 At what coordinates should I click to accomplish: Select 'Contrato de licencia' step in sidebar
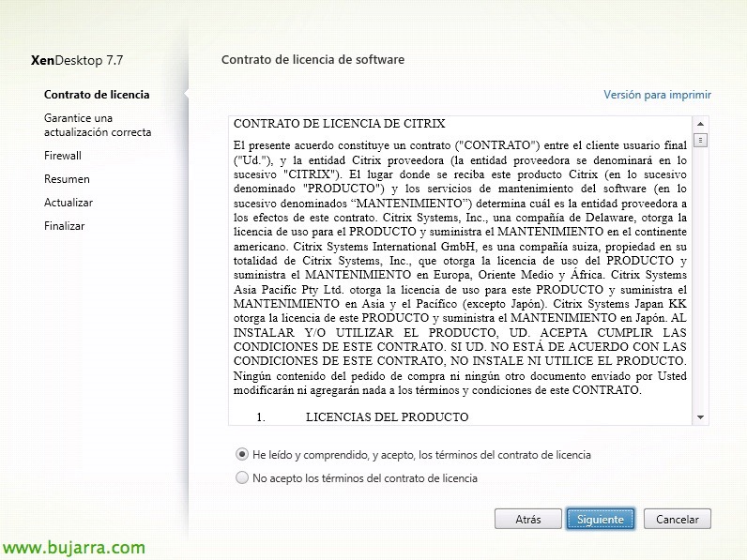97,95
